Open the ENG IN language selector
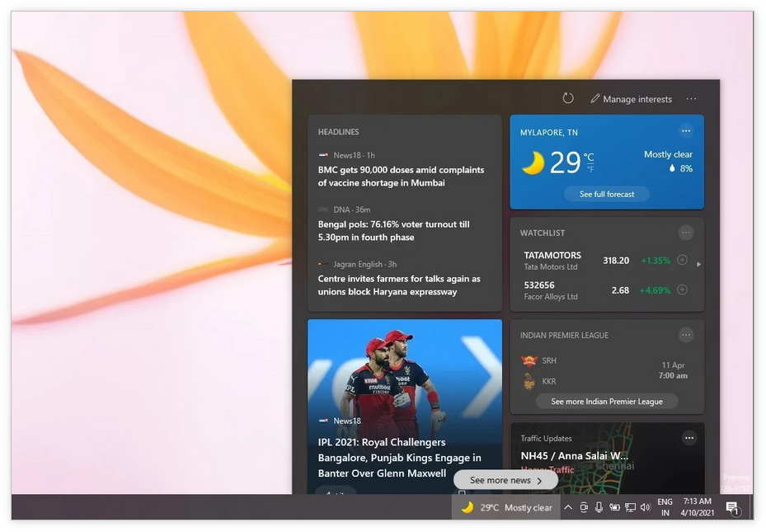The image size is (766, 532). (665, 507)
